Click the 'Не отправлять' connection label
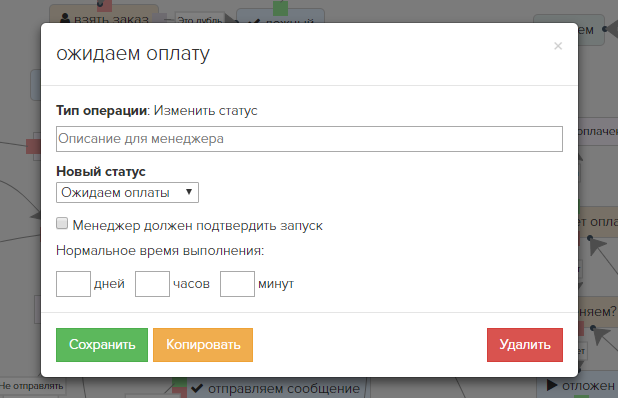This screenshot has width=618, height=398. [x=32, y=386]
